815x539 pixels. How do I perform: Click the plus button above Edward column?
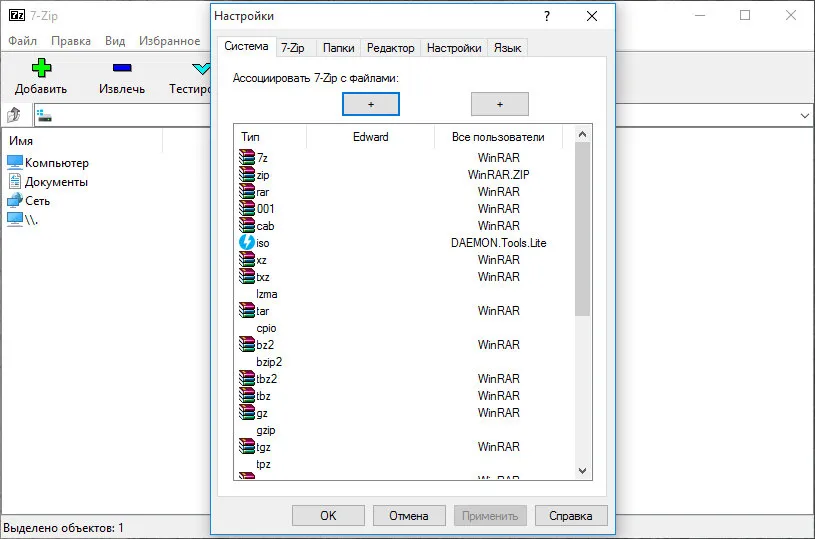(371, 104)
